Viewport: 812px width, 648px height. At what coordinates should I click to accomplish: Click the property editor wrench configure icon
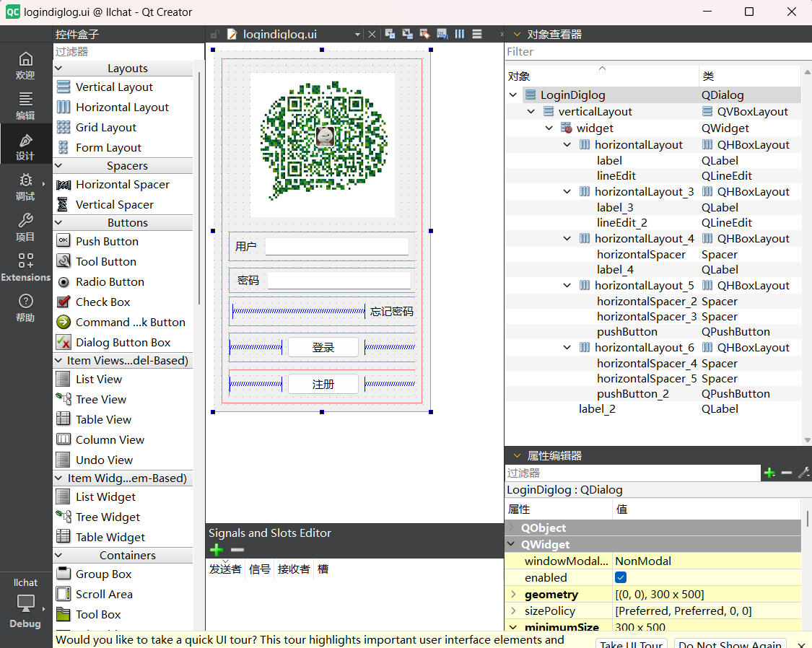point(804,473)
